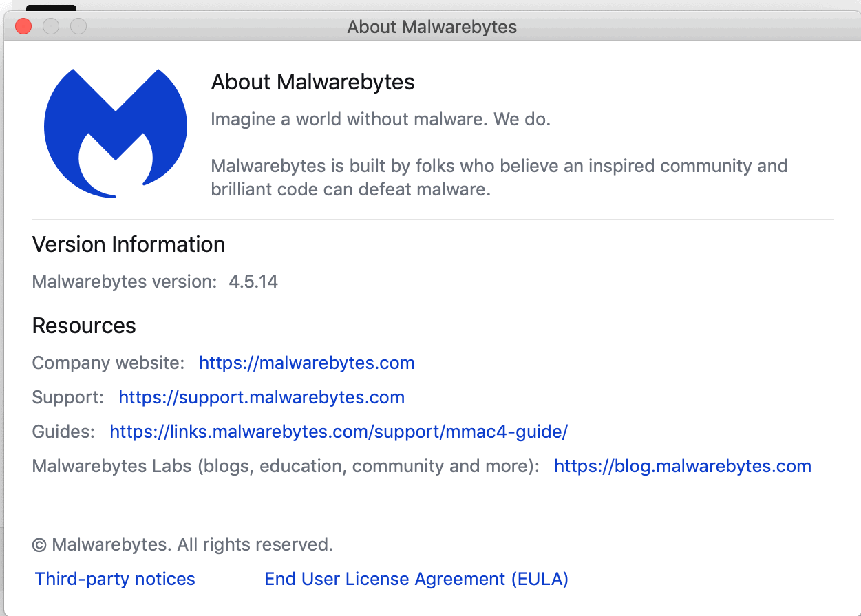Click the 'Version Information' heading
861x616 pixels.
tap(129, 244)
